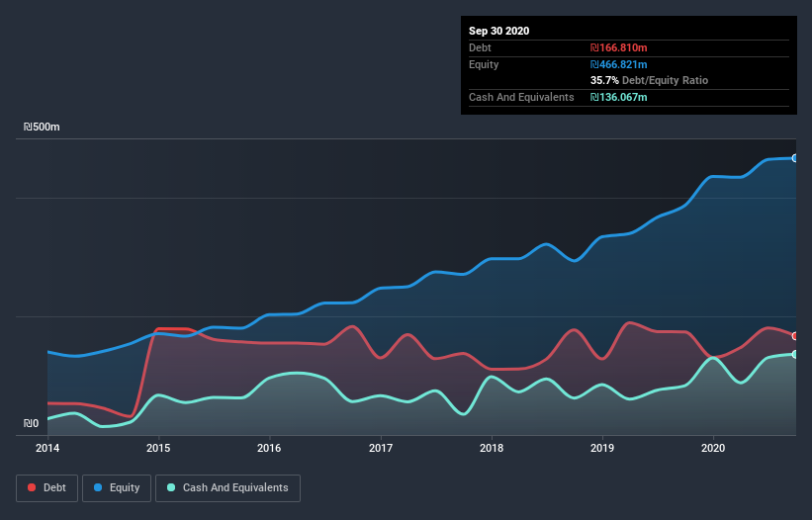This screenshot has width=812, height=520.
Task: Click Cash And Equivalents label in tooltip
Action: [x=521, y=97]
